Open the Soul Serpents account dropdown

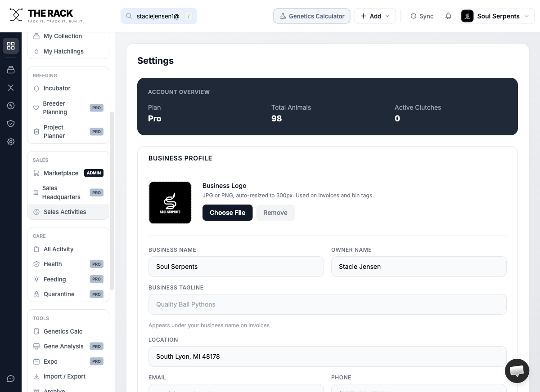pyautogui.click(x=496, y=16)
